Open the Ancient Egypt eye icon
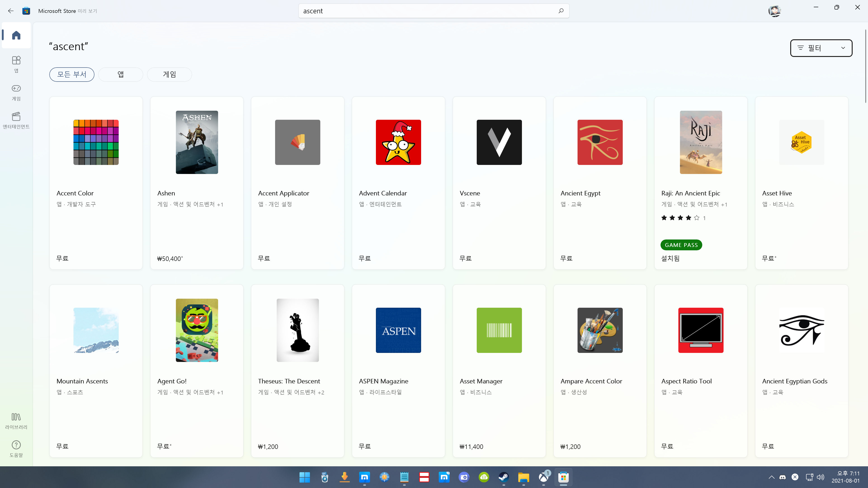Image resolution: width=868 pixels, height=488 pixels. coord(600,142)
